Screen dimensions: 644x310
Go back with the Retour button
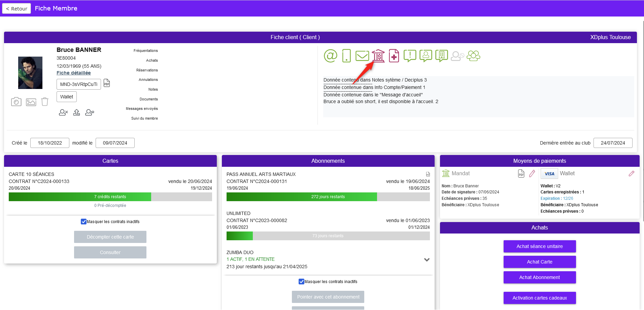(x=16, y=8)
